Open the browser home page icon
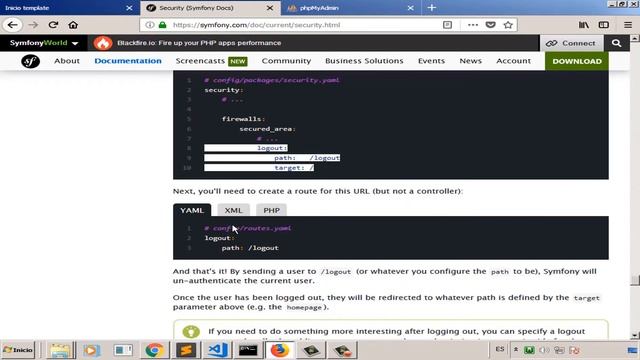Image resolution: width=640 pixels, height=360 pixels. [73, 25]
